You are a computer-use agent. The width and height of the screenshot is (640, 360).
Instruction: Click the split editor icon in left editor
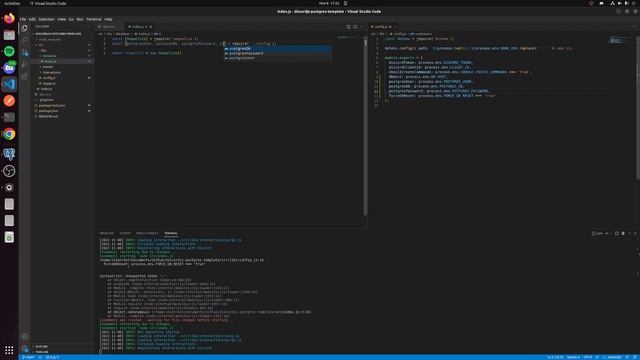(x=355, y=27)
